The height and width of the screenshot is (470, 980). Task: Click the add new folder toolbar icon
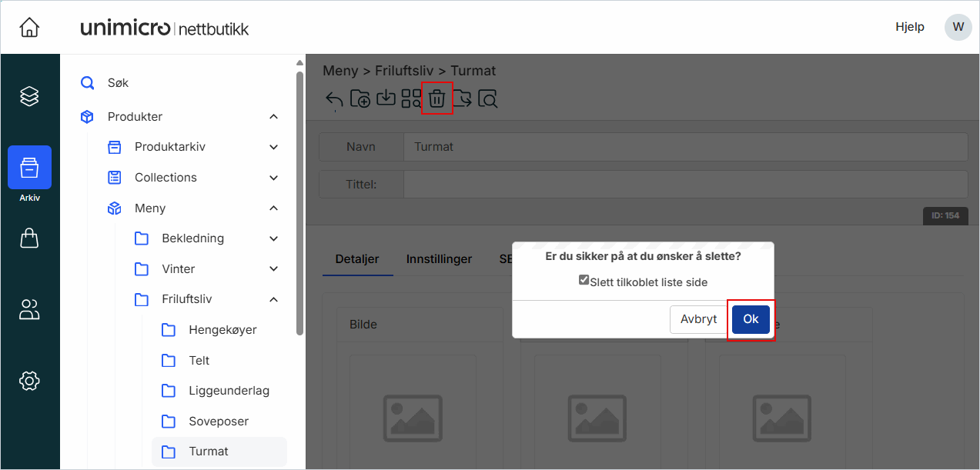pos(360,98)
